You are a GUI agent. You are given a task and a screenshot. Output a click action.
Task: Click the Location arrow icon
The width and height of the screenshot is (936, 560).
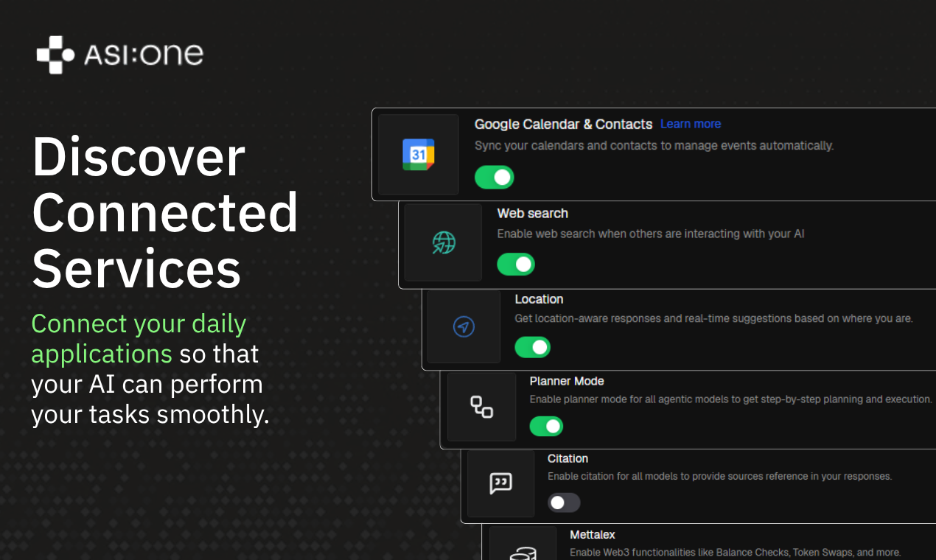[464, 326]
